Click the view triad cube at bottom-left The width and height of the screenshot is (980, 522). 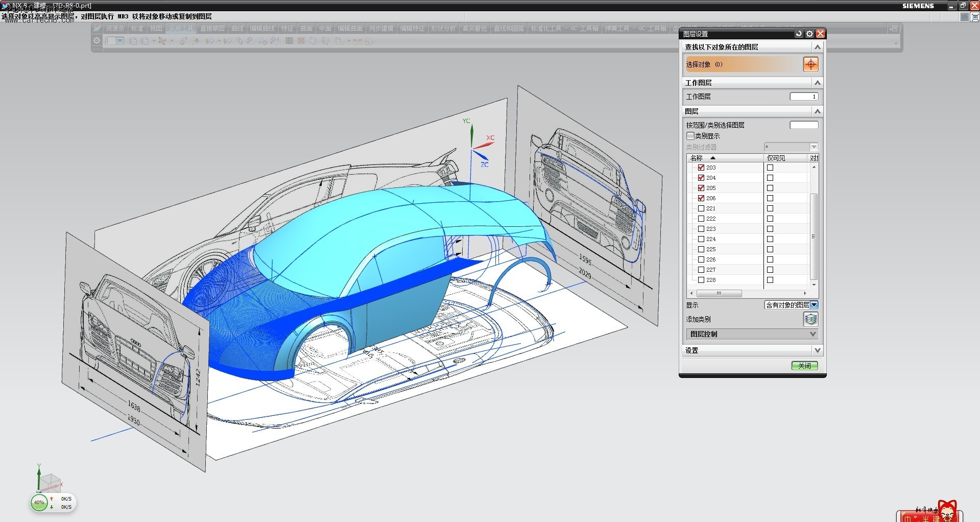(x=50, y=483)
